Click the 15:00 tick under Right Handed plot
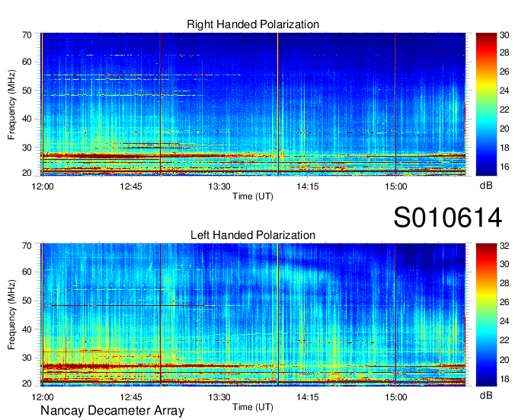 click(x=396, y=186)
